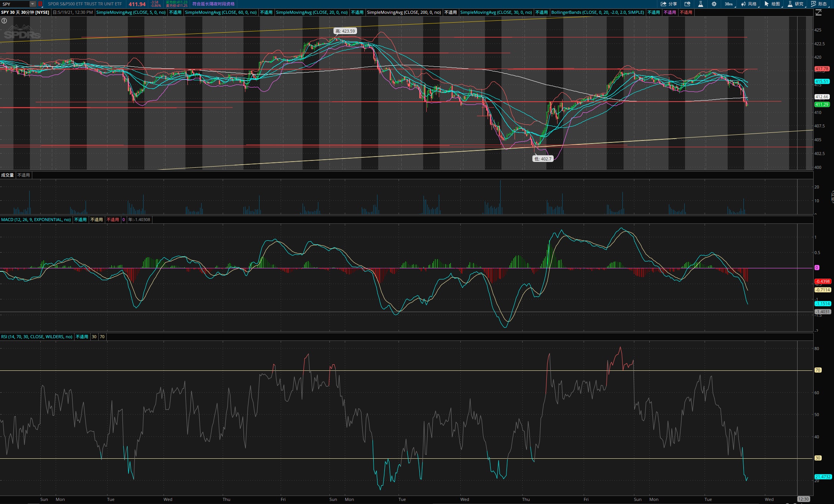Click the SPY symbol input field
Viewport: 834px width, 504px height.
coord(15,4)
